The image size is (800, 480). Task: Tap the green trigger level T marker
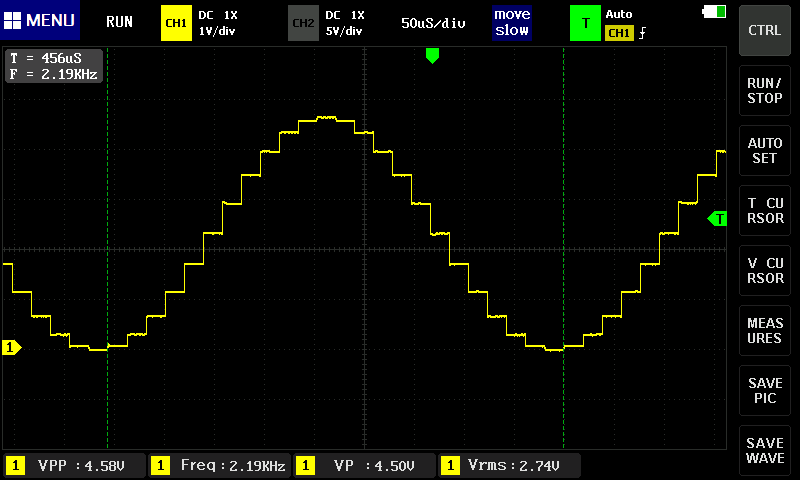[x=717, y=219]
